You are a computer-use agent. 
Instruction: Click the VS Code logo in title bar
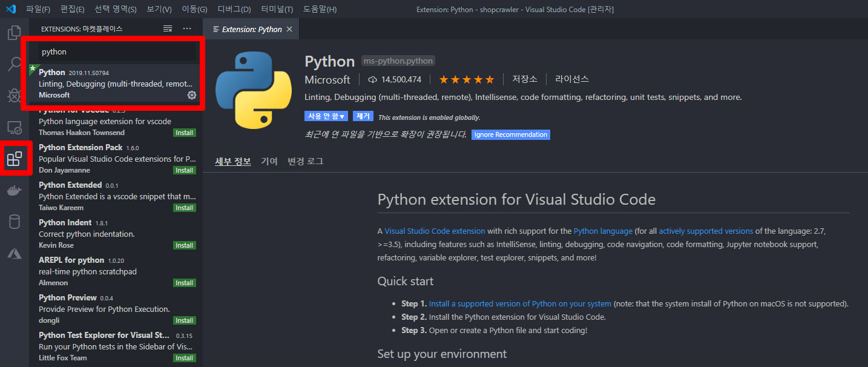coord(11,9)
